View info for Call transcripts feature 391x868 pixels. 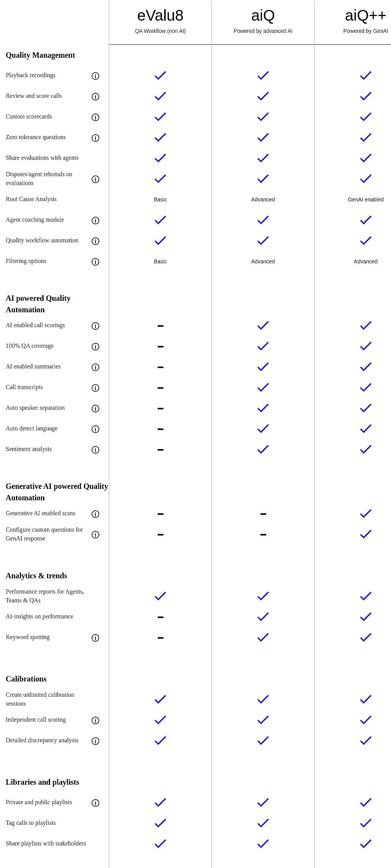click(x=95, y=388)
